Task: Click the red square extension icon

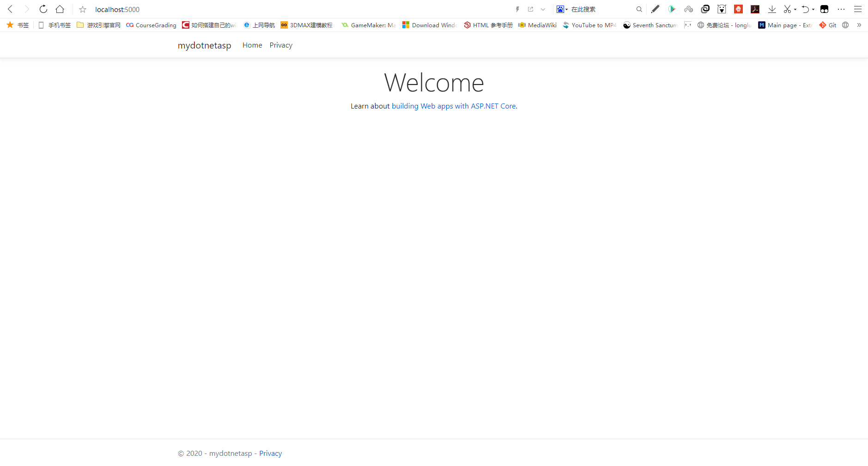Action: tap(739, 9)
